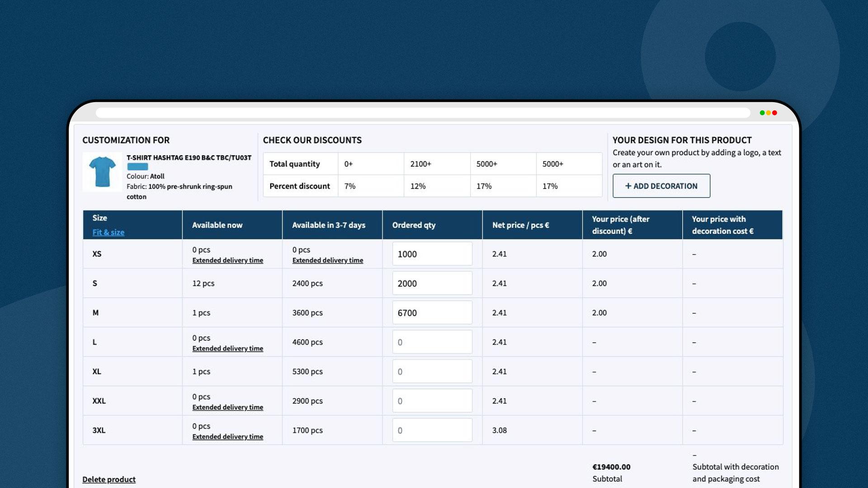Click the Colour: Atoll text

coord(145,176)
